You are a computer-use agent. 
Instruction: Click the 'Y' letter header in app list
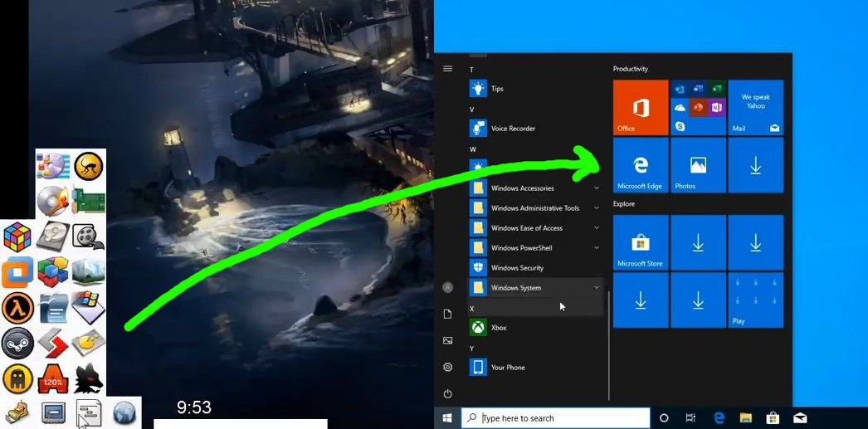[472, 349]
